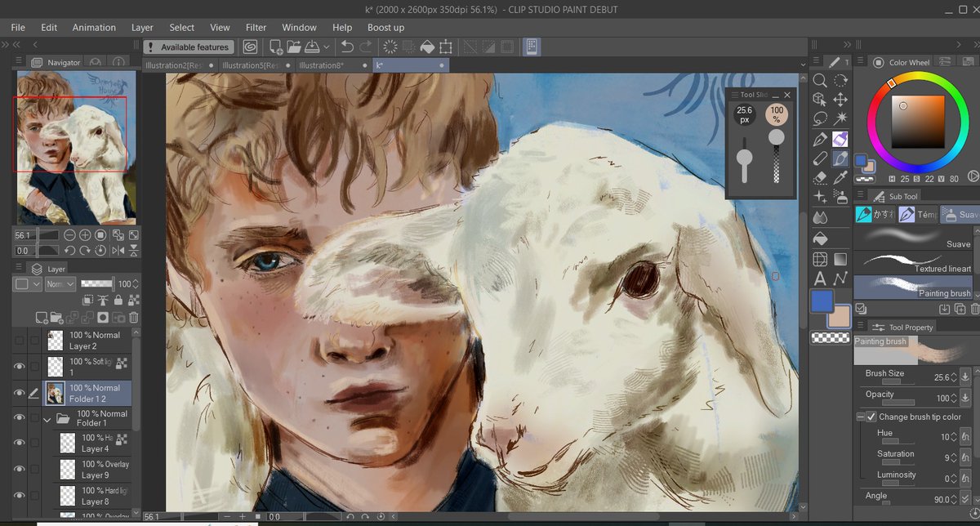Open Clip Studio spiral icon
Screen dimensions: 980x526
(x=250, y=47)
